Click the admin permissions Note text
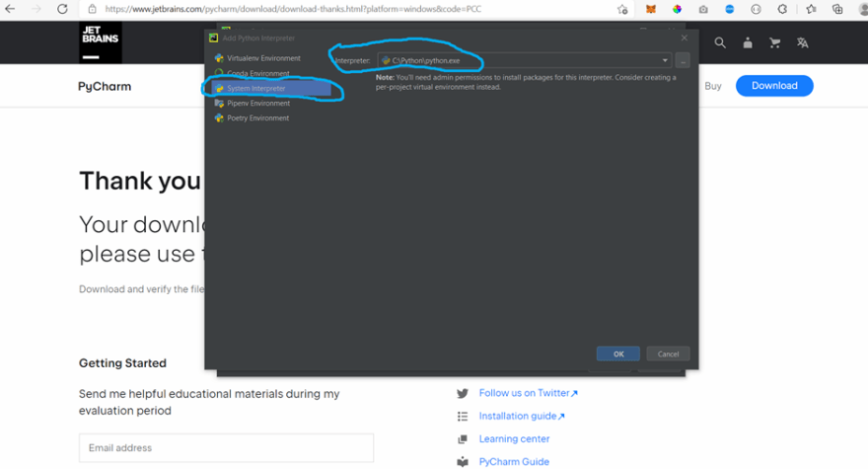 tap(526, 82)
